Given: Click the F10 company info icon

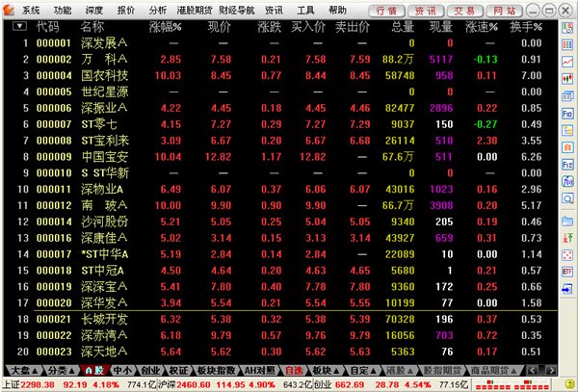Looking at the screenshot, I should pyautogui.click(x=567, y=113).
